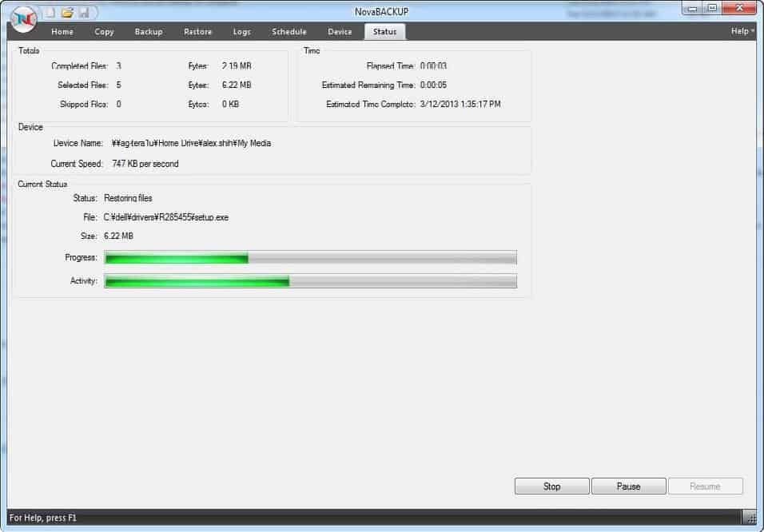Screen dimensions: 764x532
Task: Click the greyed-out Resume button
Action: pyautogui.click(x=706, y=486)
